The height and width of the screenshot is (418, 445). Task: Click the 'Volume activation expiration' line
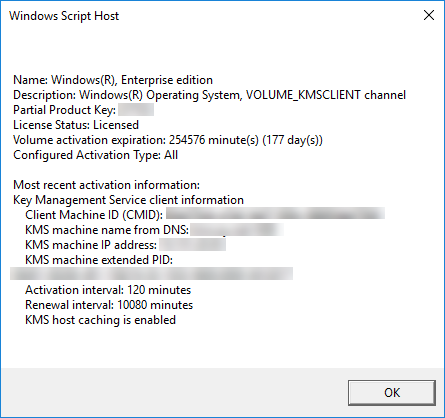168,140
